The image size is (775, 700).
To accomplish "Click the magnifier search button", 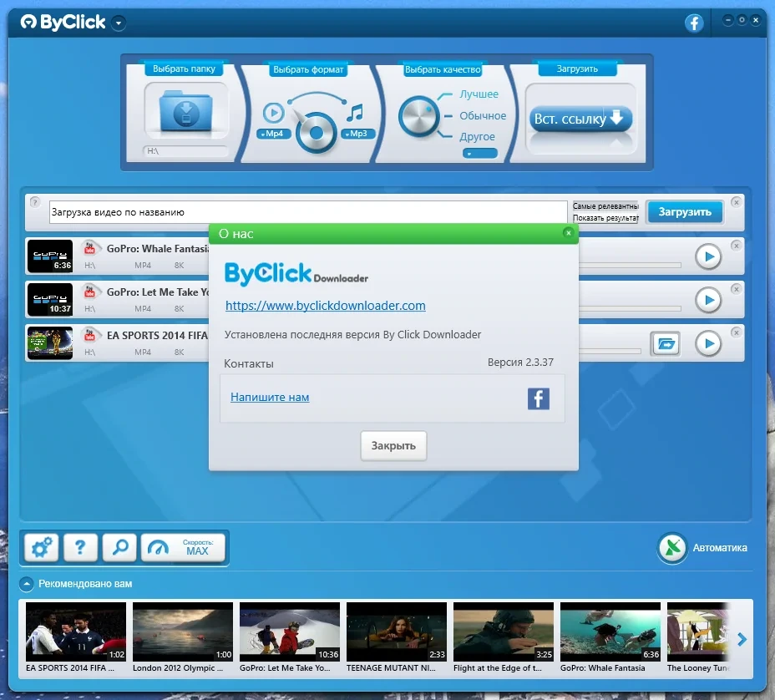I will click(x=119, y=547).
